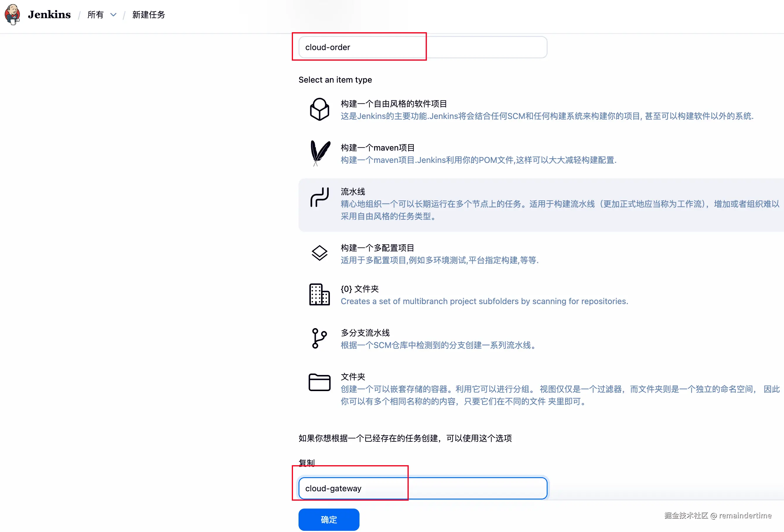
Task: Click the organization folder building icon
Action: [x=319, y=294]
